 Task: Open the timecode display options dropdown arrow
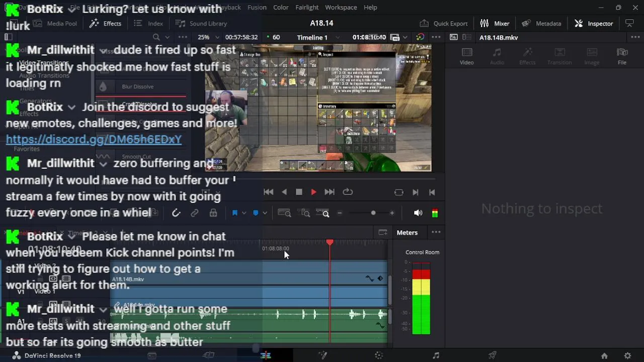406,37
